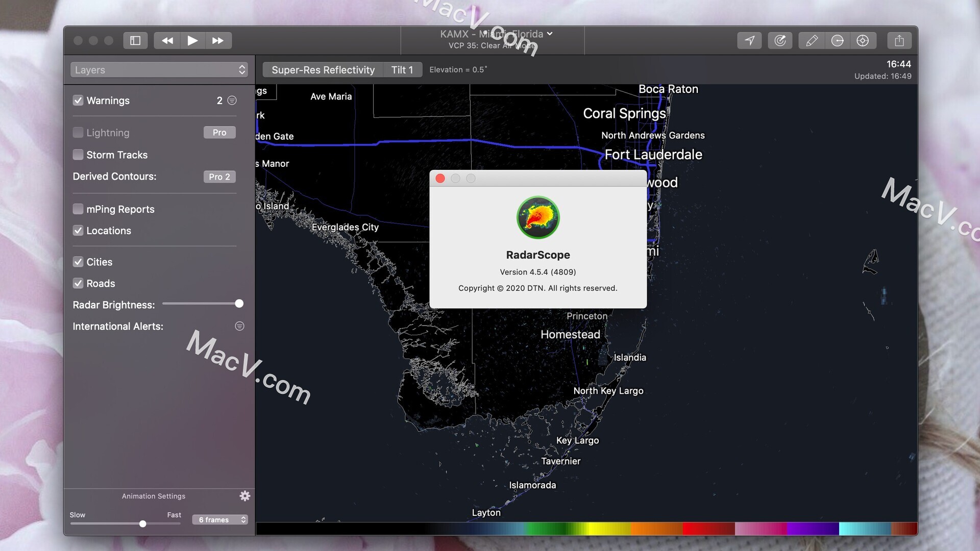Click the Warnings count 2
980x551 pixels.
219,101
